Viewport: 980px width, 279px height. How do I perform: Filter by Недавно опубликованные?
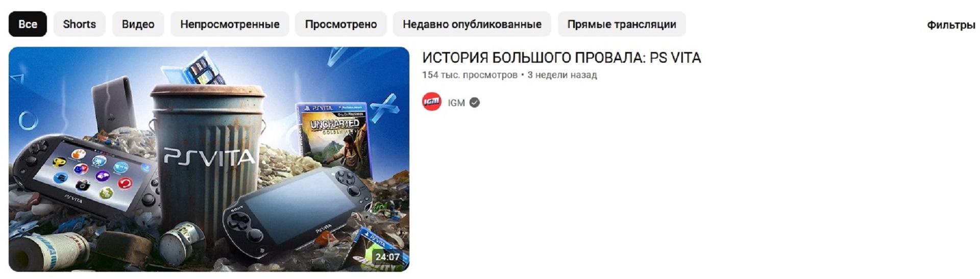[472, 24]
